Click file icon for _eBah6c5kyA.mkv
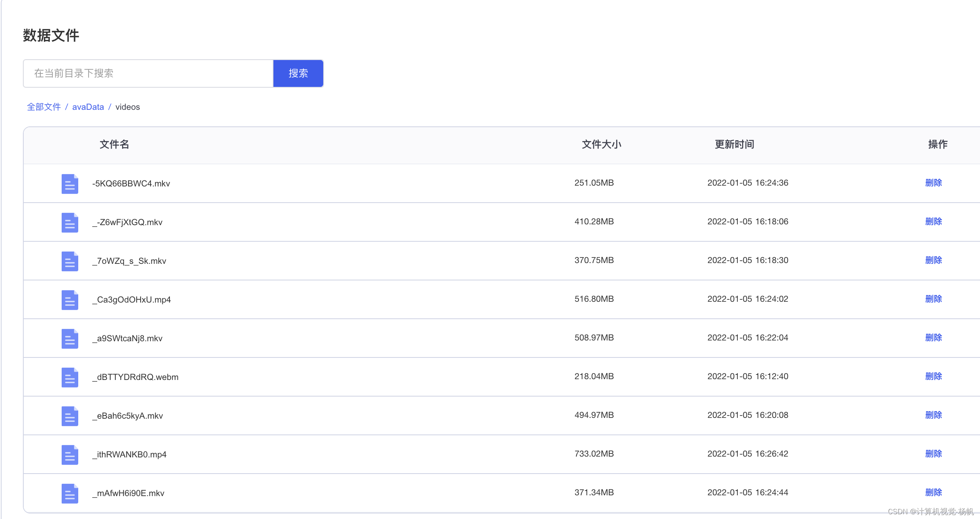Image resolution: width=980 pixels, height=519 pixels. click(x=70, y=416)
